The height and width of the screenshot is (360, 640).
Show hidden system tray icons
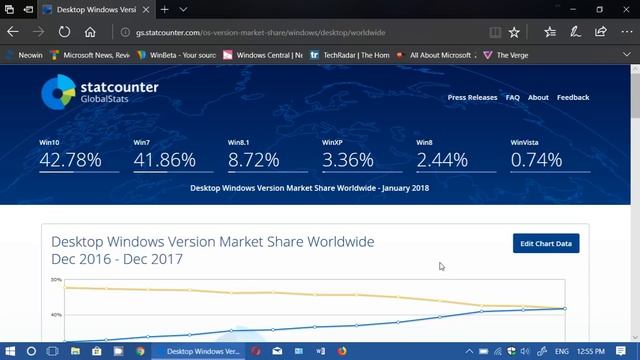tap(469, 351)
